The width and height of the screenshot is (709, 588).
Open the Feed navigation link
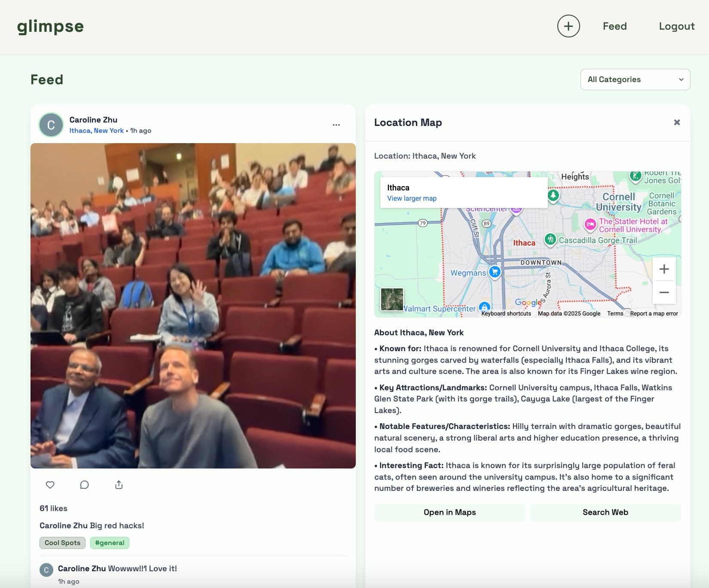614,26
